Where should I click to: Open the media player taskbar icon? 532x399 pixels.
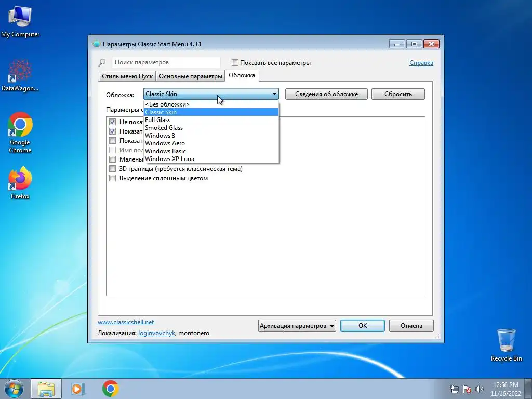tap(78, 389)
